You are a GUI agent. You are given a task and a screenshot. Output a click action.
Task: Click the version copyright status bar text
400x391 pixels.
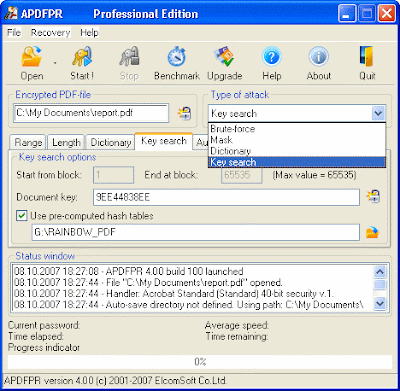pos(116,380)
